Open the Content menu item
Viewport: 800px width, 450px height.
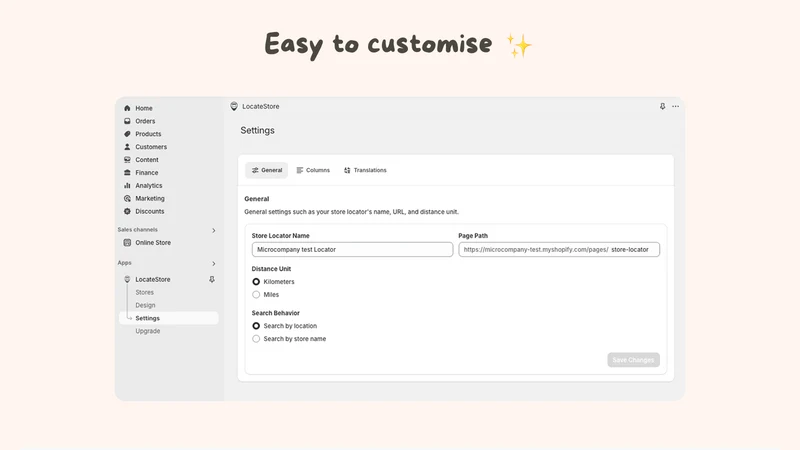147,160
